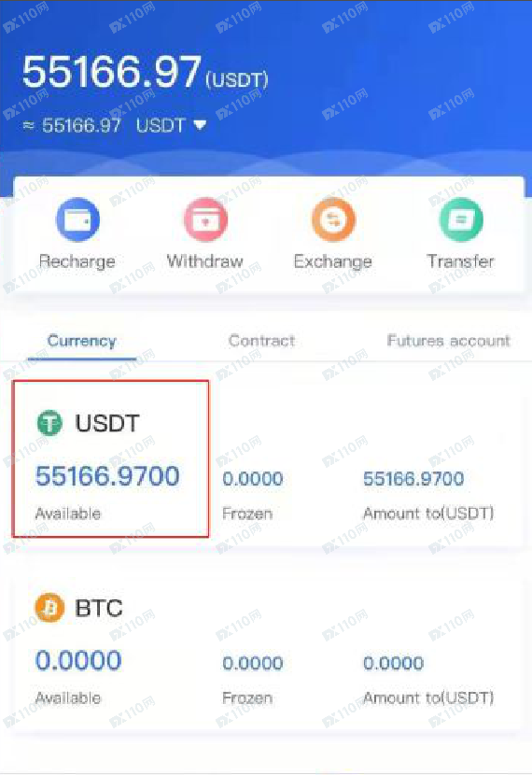Click the USDT Amount to(USDT) value
This screenshot has height=775, width=532.
coord(413,478)
